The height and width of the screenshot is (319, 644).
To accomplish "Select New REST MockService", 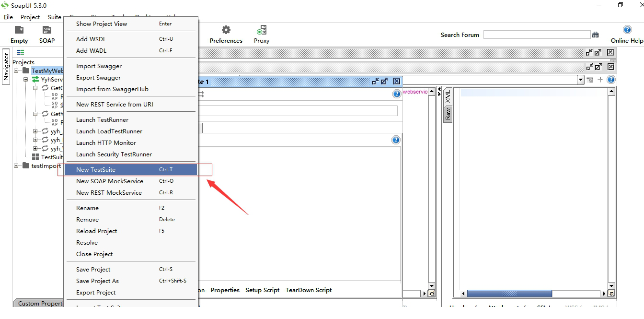I will coord(130,192).
